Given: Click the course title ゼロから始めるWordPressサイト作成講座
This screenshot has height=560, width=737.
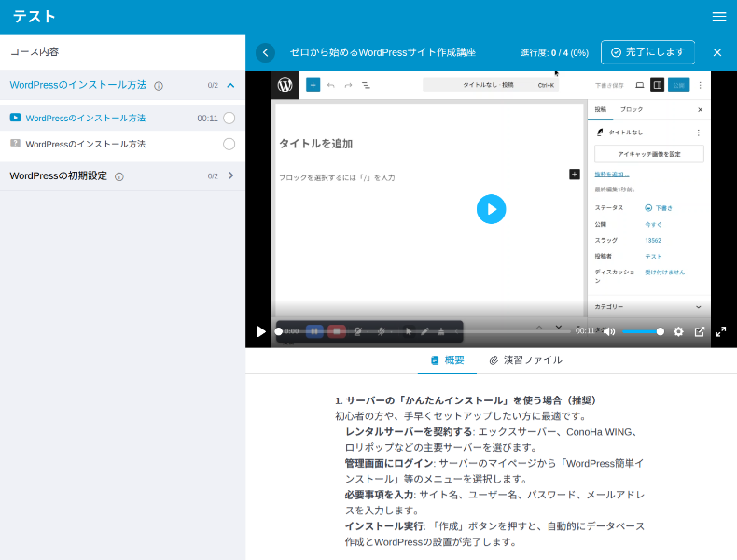Looking at the screenshot, I should coord(382,52).
